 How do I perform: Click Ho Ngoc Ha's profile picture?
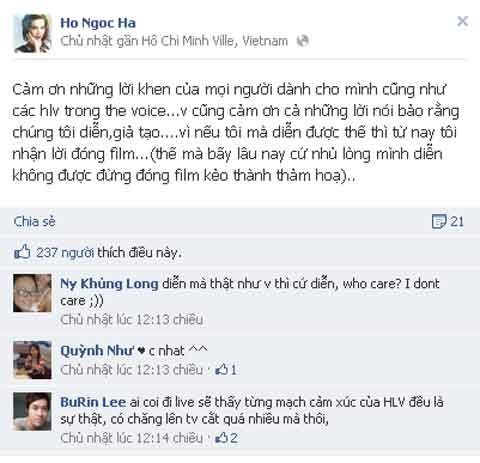33,33
